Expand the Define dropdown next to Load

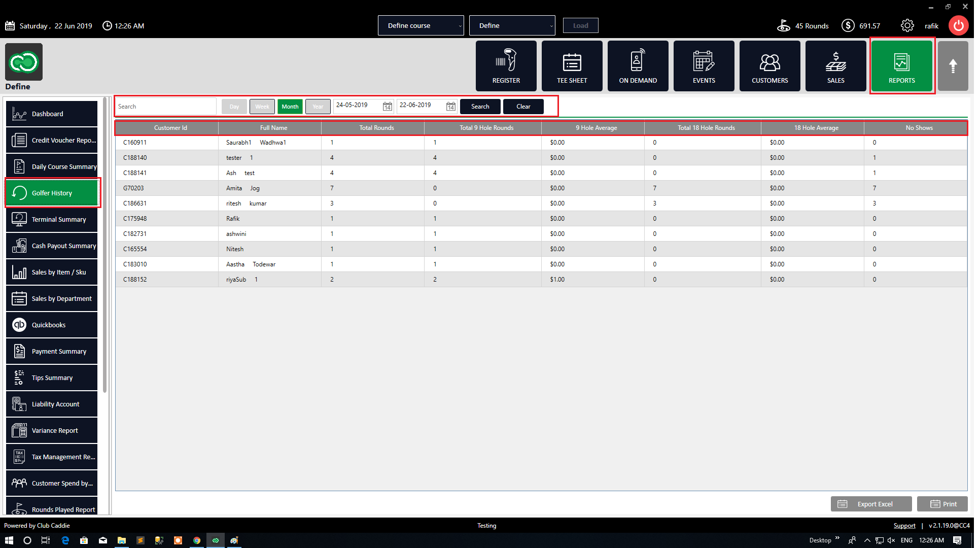512,25
